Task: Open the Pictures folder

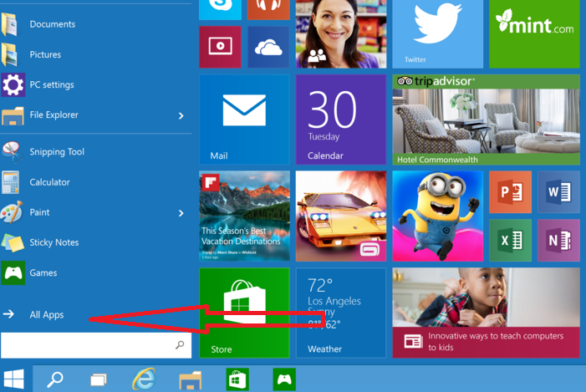Action: coord(95,54)
